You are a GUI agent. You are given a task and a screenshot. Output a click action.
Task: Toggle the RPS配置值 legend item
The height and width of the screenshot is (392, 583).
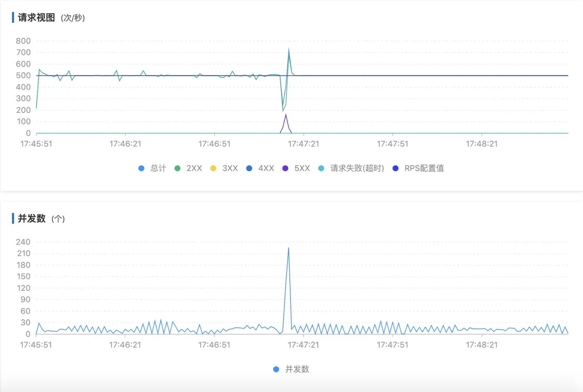[x=419, y=168]
